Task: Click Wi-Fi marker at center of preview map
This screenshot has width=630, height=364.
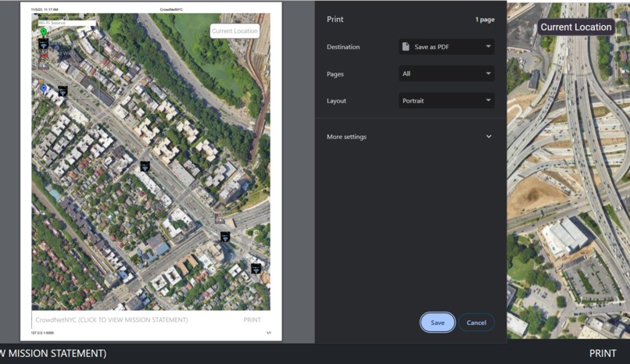Action: point(145,166)
